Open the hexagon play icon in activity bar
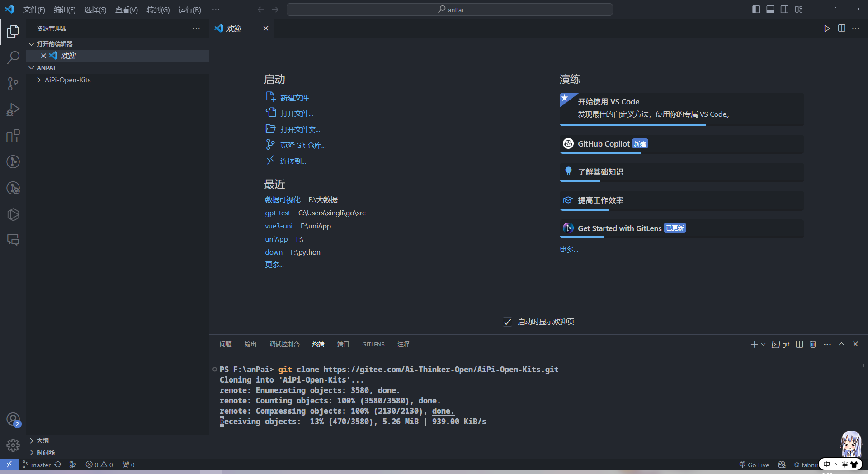Image resolution: width=868 pixels, height=474 pixels. point(13,214)
